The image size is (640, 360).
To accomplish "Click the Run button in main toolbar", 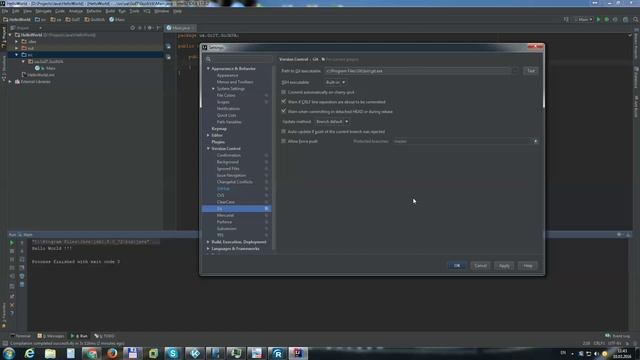I will [598, 19].
